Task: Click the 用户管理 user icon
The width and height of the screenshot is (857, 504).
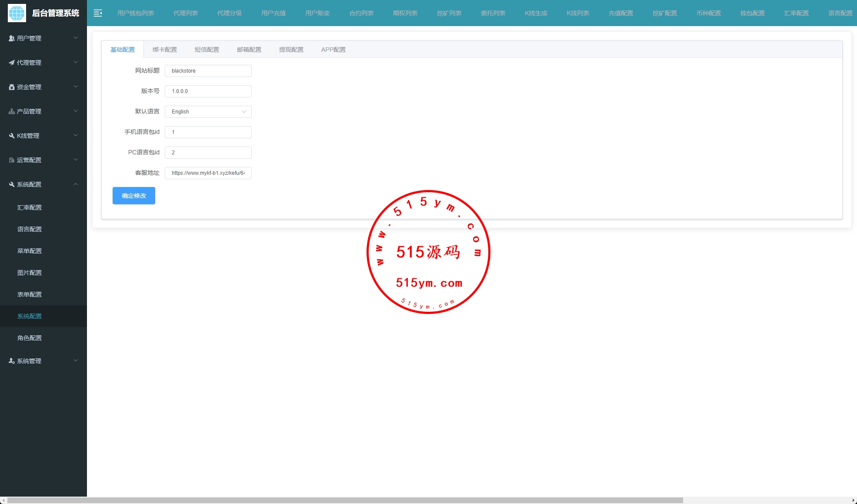Action: (x=12, y=38)
